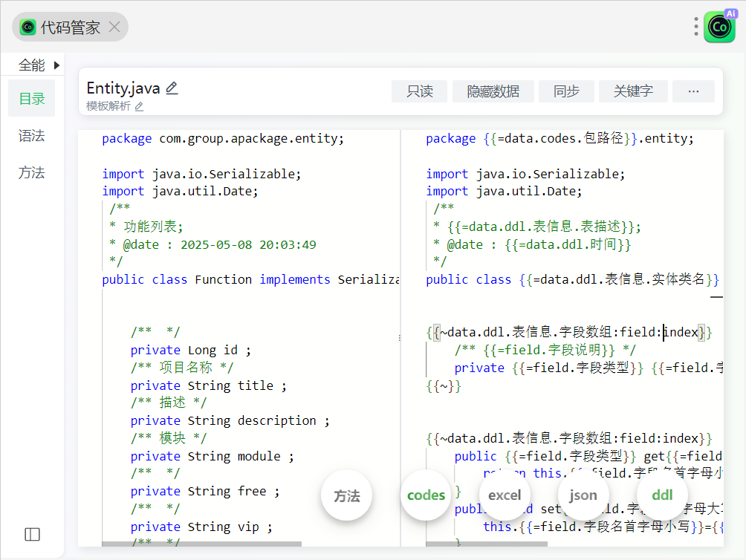Click right pane 'import java.util.Date;'
The width and height of the screenshot is (746, 560).
(504, 191)
